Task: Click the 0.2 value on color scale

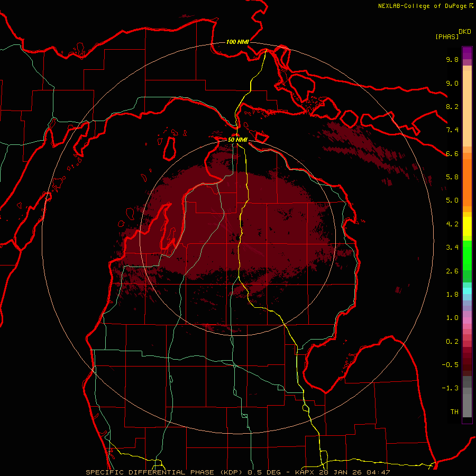Action: (452, 342)
